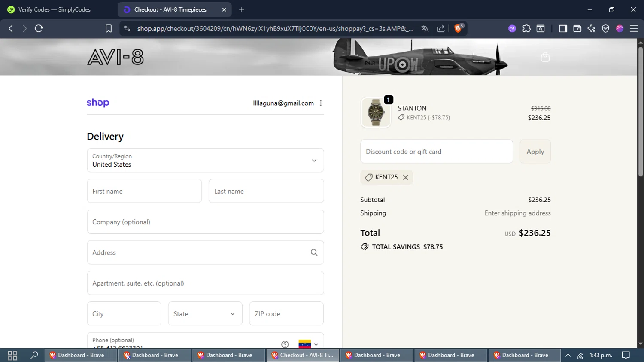Open the purple extension icon in toolbar
Viewport: 644px width, 362px height.
512,28
